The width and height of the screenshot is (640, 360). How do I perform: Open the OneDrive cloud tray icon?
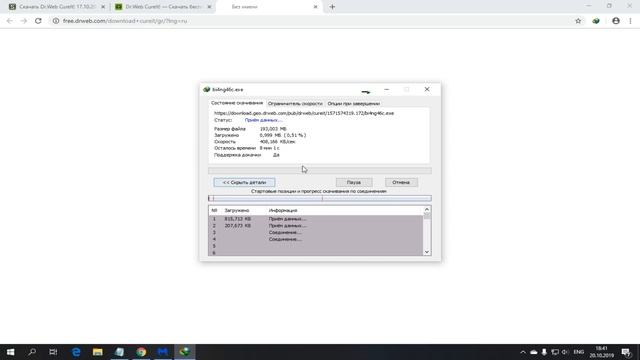[533, 352]
